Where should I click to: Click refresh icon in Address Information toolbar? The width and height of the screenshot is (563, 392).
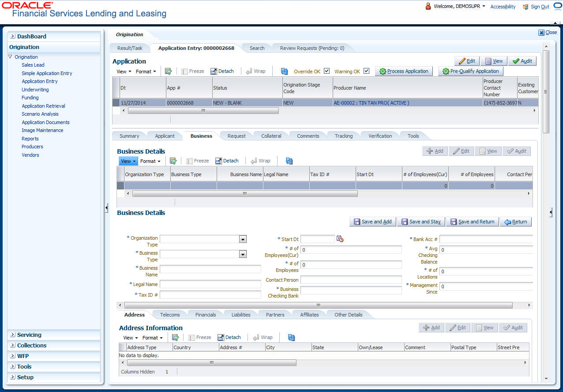(x=291, y=337)
